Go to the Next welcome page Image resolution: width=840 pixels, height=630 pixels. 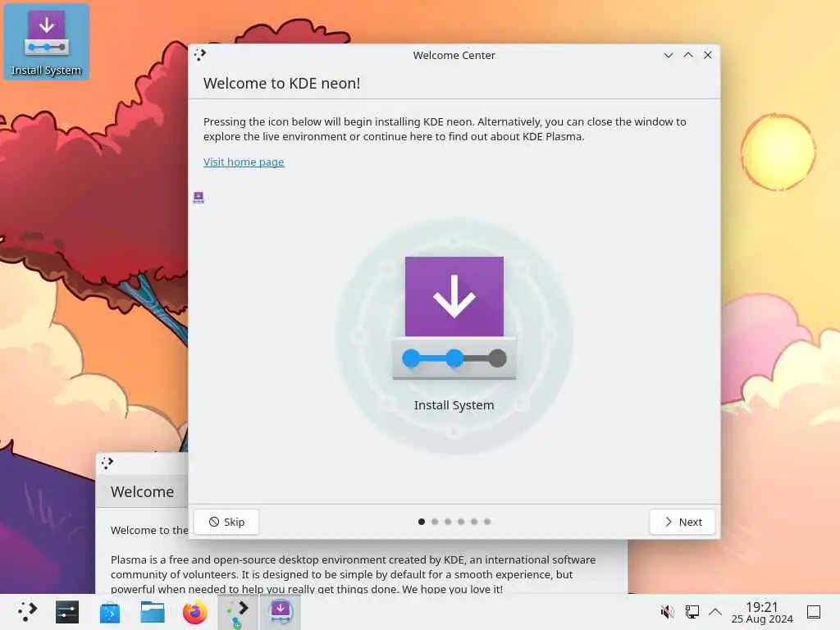(682, 522)
